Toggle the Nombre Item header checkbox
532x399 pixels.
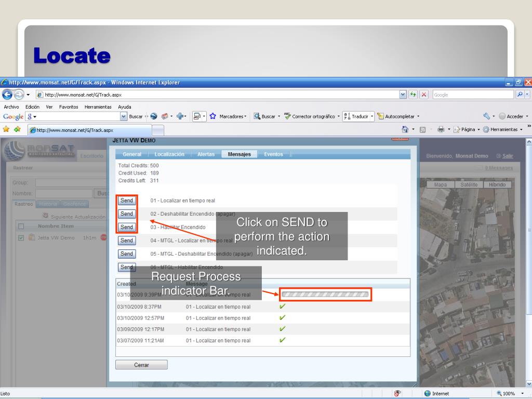(21, 227)
